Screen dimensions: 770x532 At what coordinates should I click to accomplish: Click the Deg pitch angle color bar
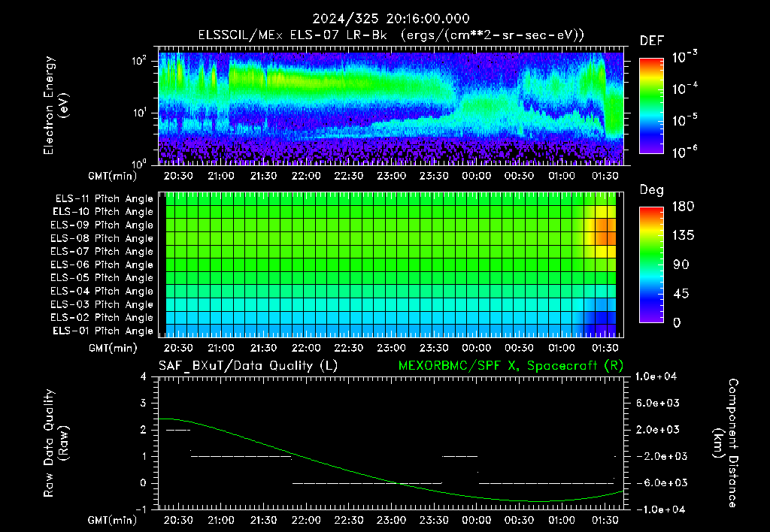(651, 264)
